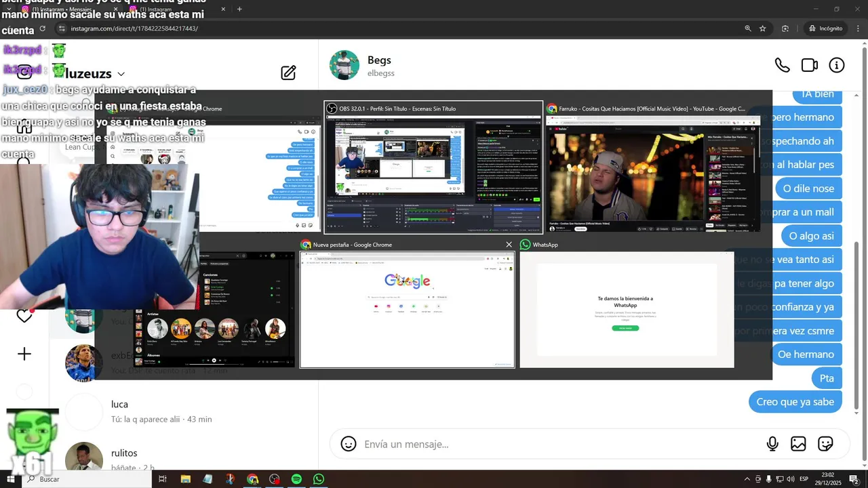Open volume control in system tray
The width and height of the screenshot is (868, 488).
pyautogui.click(x=791, y=479)
